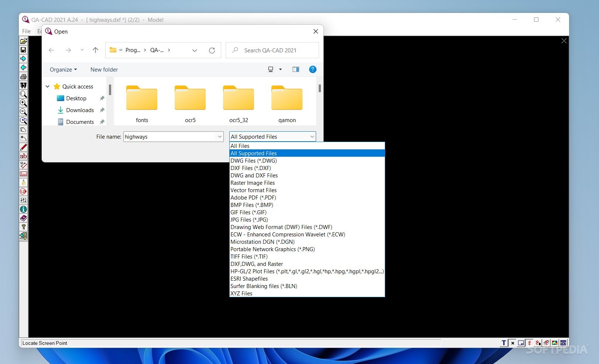Go back in folder navigation
This screenshot has width=599, height=364.
click(x=51, y=50)
